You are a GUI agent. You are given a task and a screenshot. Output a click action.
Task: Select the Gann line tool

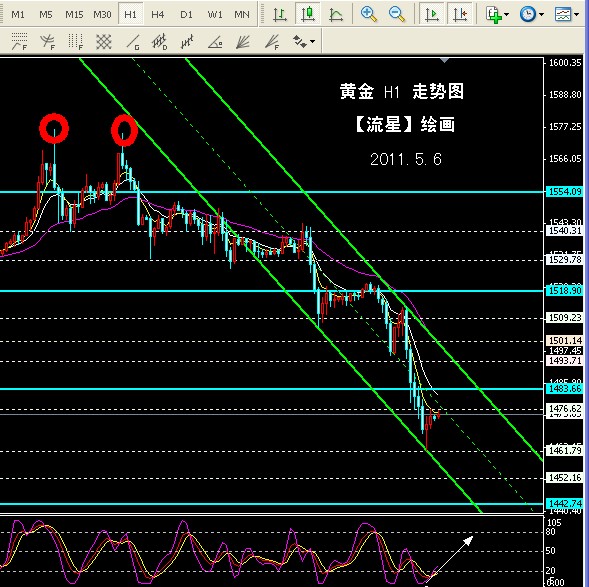point(132,41)
